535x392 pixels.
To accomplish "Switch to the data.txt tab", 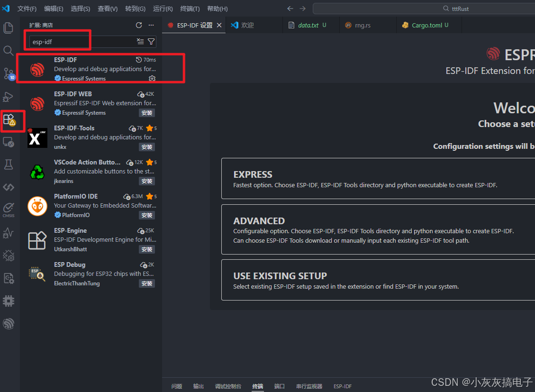I will [311, 25].
